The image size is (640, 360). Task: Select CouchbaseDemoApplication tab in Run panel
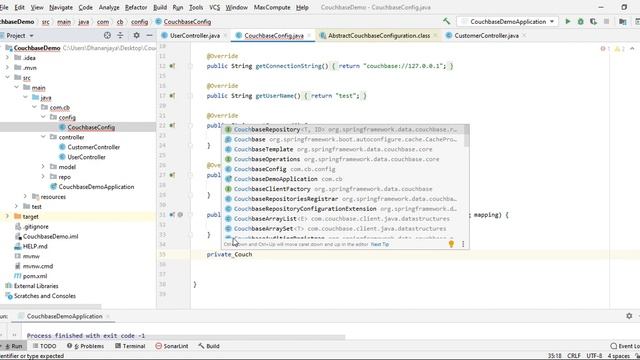click(64, 316)
